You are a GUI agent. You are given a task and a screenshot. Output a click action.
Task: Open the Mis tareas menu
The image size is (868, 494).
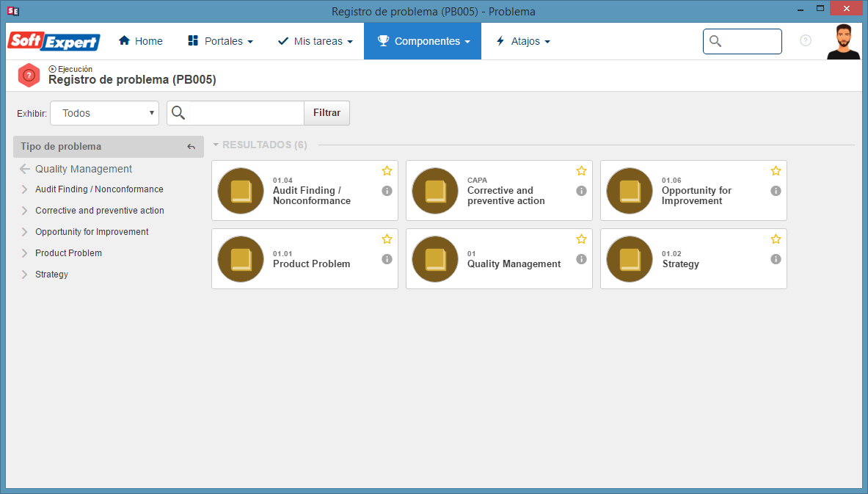point(315,41)
